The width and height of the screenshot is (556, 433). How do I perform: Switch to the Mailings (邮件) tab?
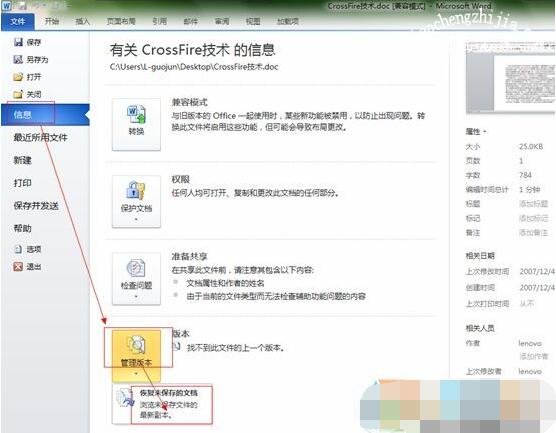pyautogui.click(x=190, y=21)
